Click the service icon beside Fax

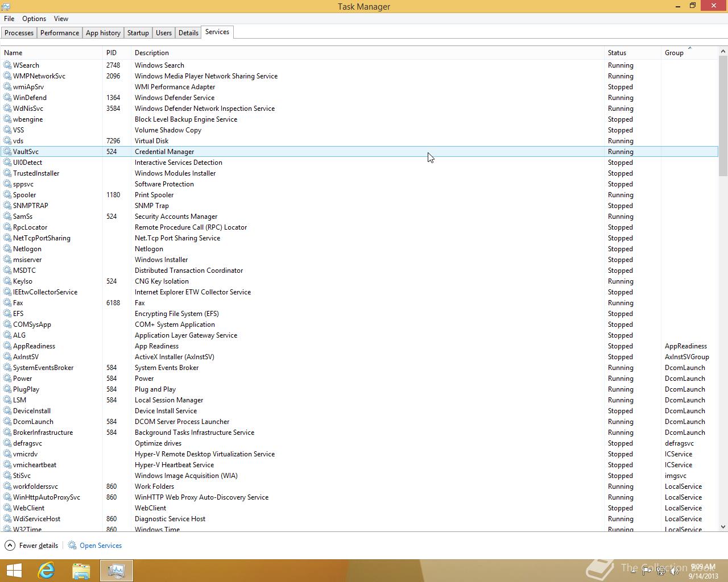[x=7, y=303]
